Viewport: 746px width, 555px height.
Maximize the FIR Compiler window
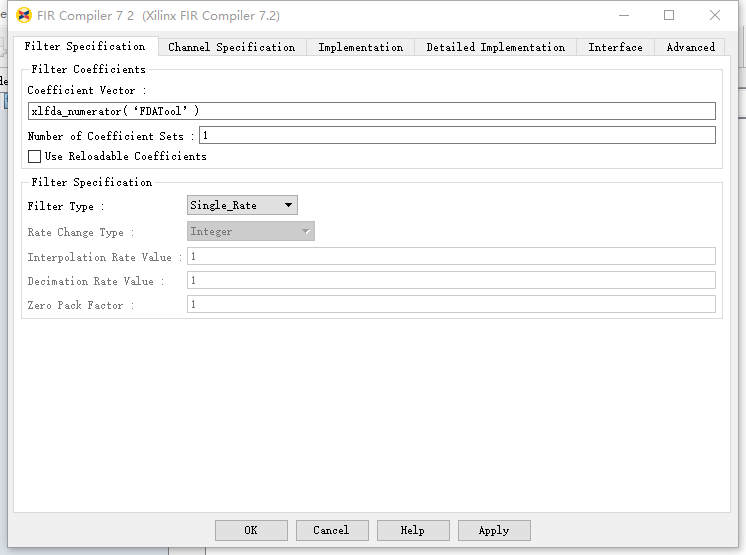[669, 16]
